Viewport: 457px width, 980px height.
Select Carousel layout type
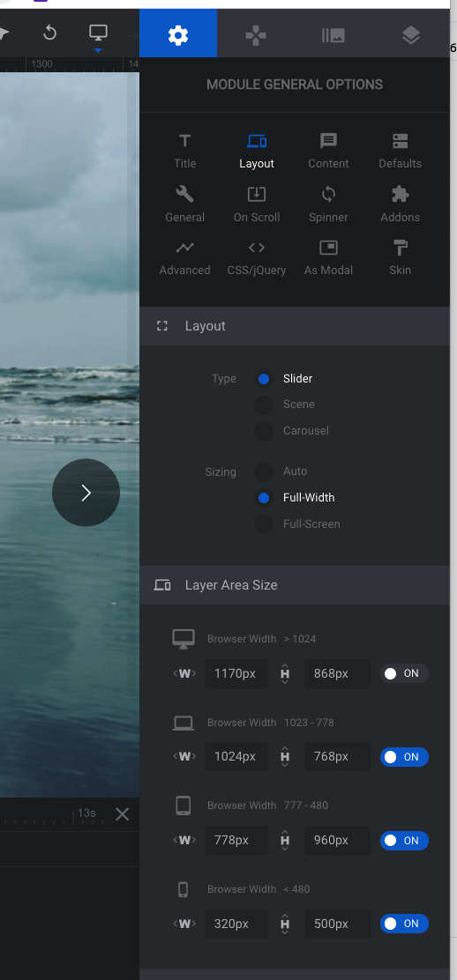coord(264,431)
